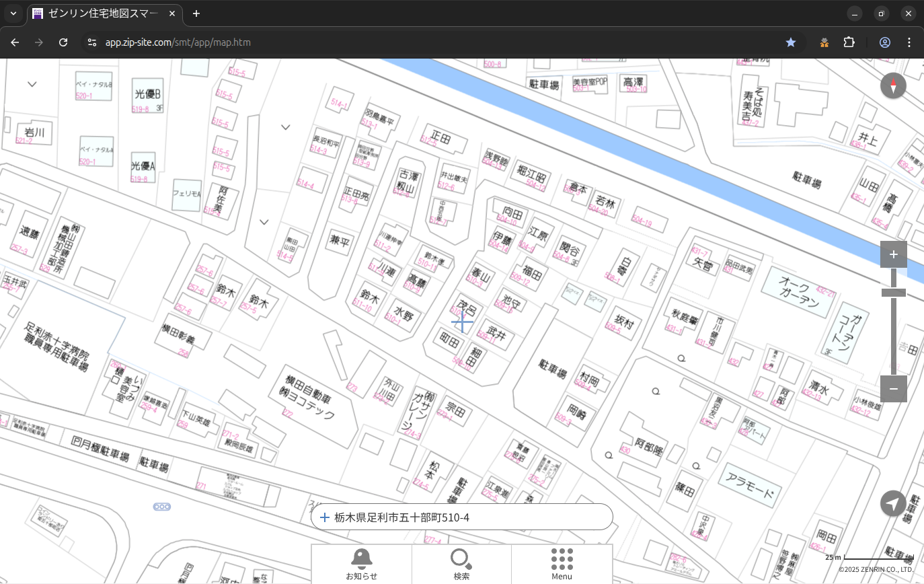Click the compass north-reset icon
The image size is (924, 584).
(x=893, y=86)
